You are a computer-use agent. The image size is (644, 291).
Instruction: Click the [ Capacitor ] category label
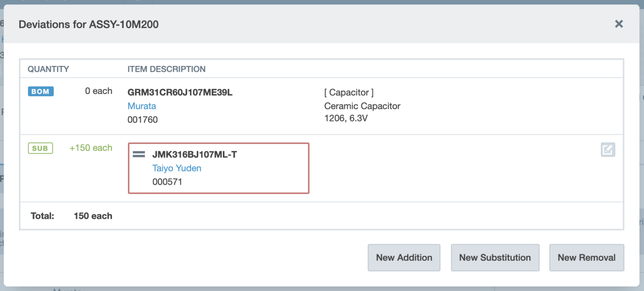click(349, 92)
